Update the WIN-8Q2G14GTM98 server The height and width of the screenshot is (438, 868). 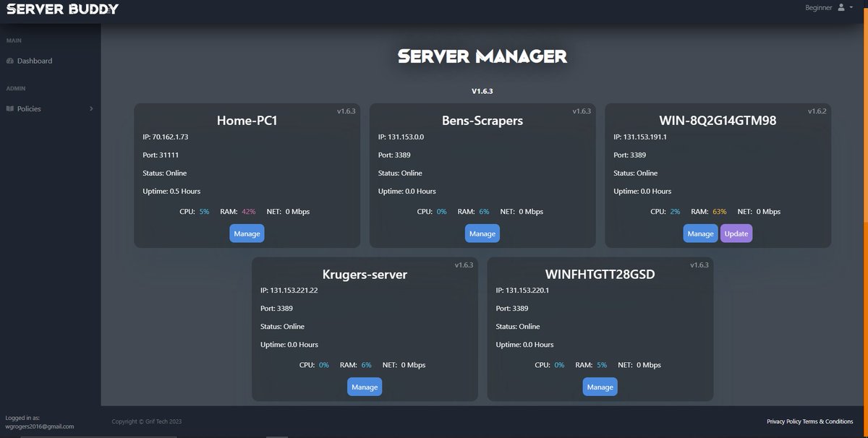tap(736, 233)
